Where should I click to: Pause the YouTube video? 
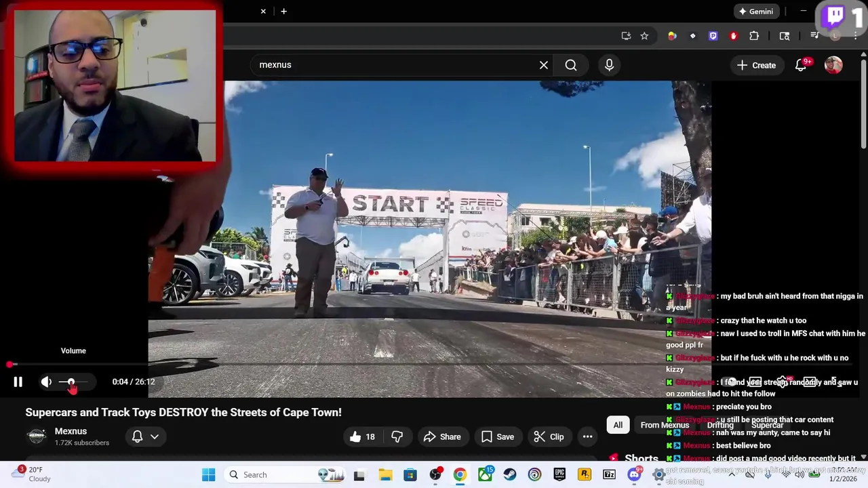click(x=18, y=382)
